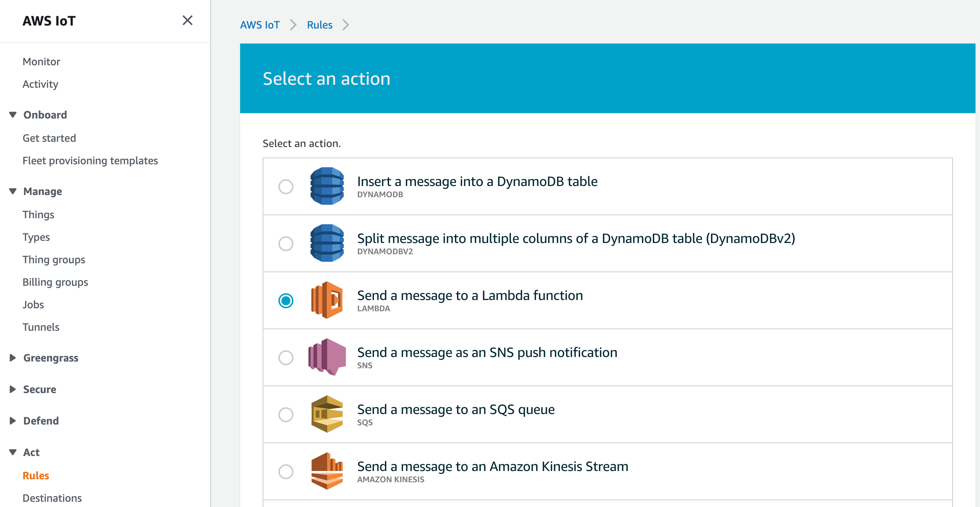The width and height of the screenshot is (980, 507).
Task: Select the Lambda function radio button
Action: coord(286,301)
